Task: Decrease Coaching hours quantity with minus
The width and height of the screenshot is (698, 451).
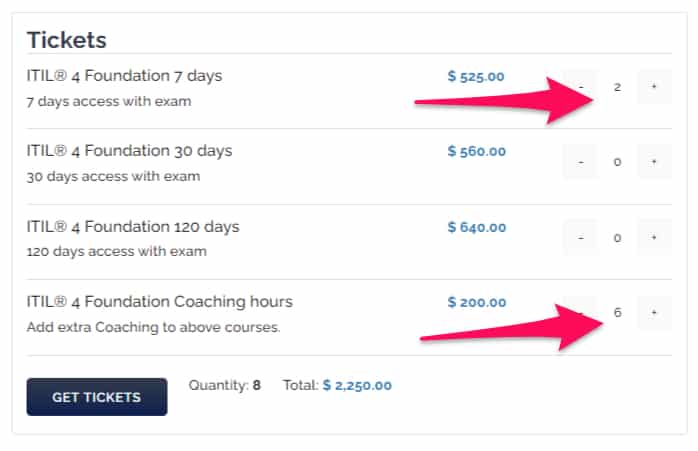Action: point(580,313)
